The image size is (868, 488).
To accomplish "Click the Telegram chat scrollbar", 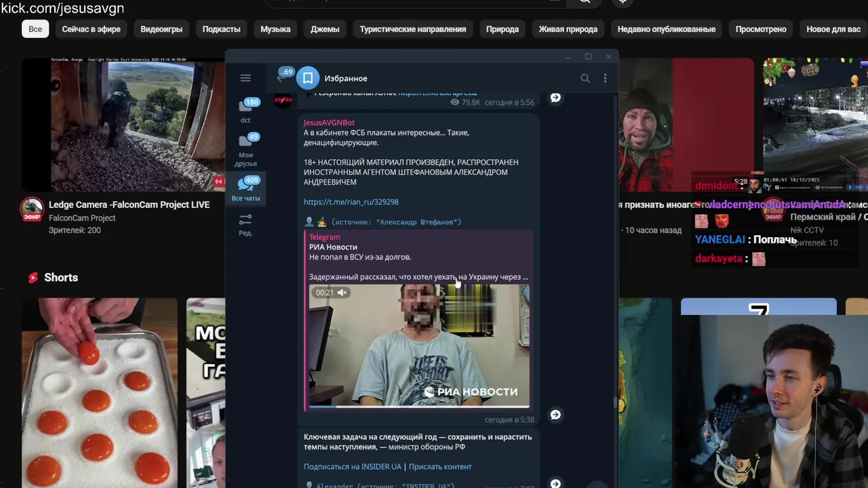I will click(x=616, y=403).
